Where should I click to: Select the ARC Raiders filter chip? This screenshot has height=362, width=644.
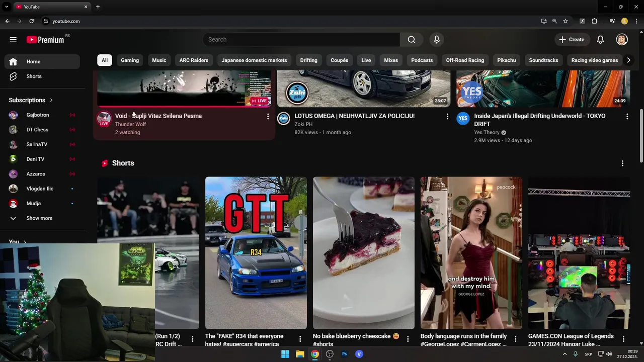pyautogui.click(x=194, y=60)
